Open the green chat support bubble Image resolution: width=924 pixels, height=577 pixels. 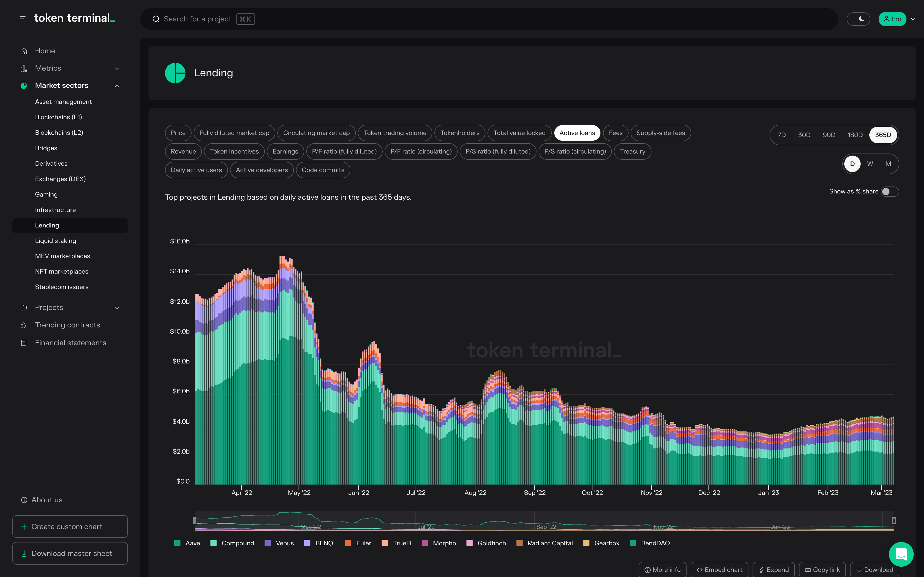pyautogui.click(x=901, y=554)
